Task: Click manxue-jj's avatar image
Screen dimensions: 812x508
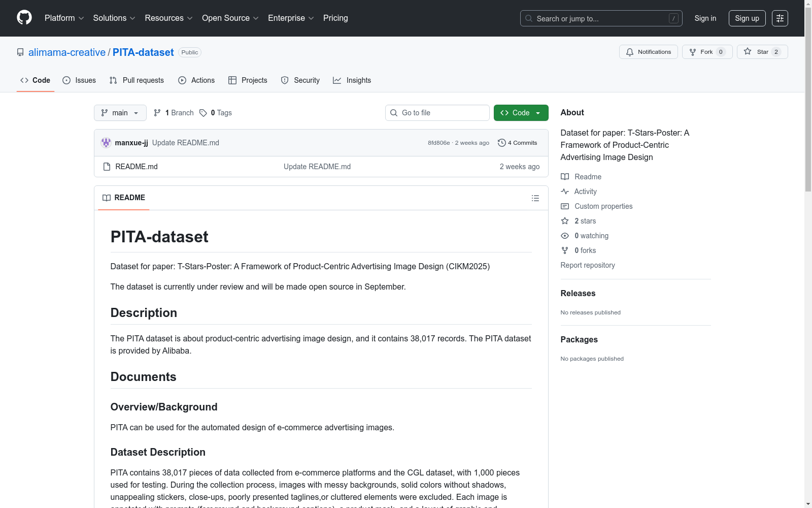Action: [x=106, y=143]
